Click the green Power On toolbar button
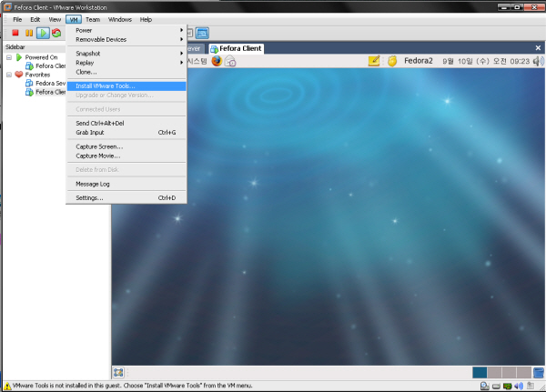 click(43, 33)
